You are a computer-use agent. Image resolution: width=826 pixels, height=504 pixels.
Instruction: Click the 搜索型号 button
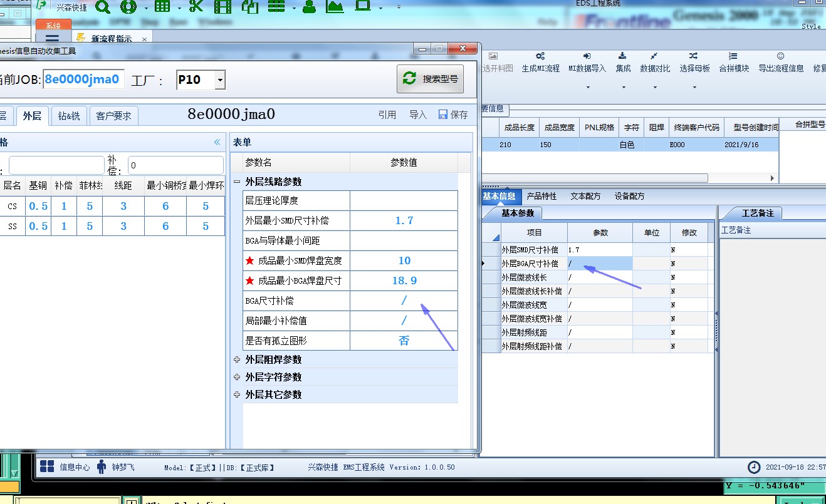431,79
